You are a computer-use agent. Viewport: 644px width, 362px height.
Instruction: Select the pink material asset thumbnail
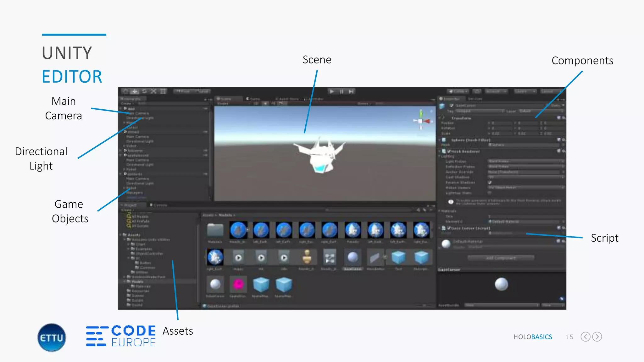tap(238, 284)
